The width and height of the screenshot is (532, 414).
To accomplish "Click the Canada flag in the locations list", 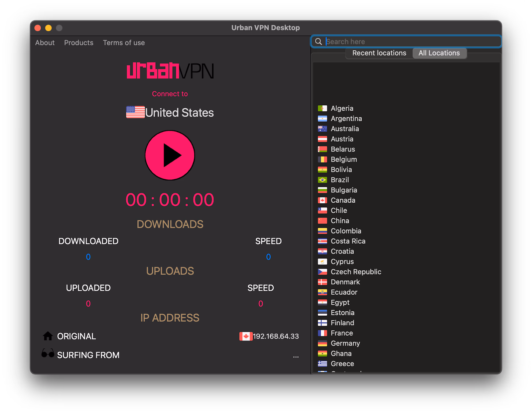I will coord(322,200).
